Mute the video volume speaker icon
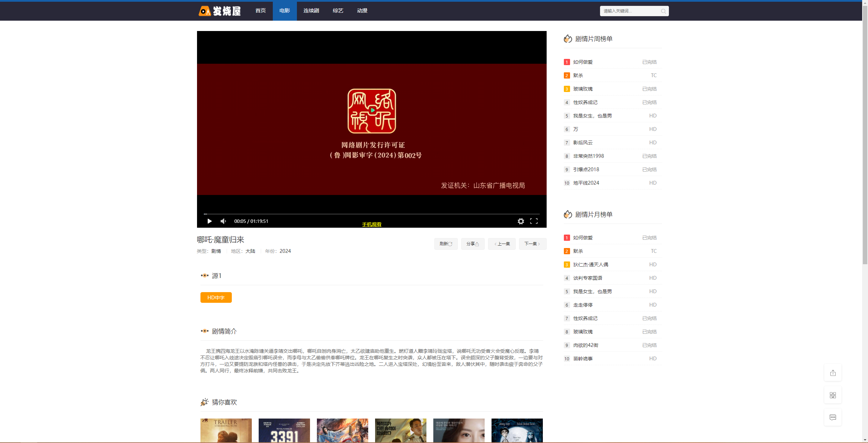This screenshot has height=443, width=868. coord(223,221)
